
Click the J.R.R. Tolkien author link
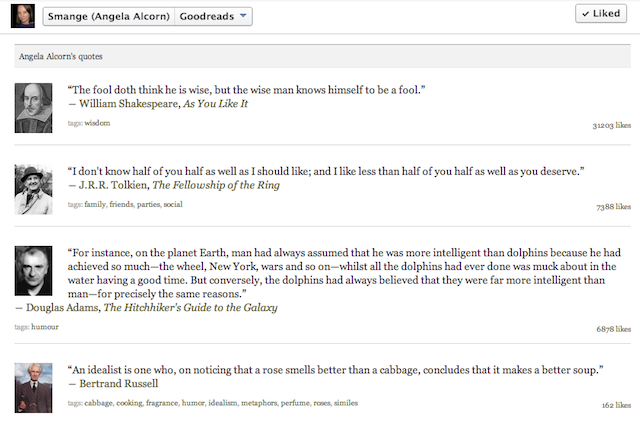[113, 185]
